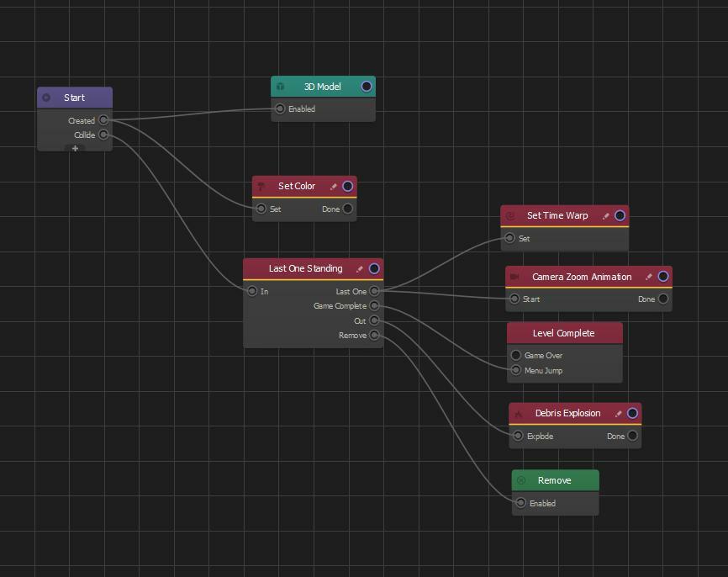The height and width of the screenshot is (577, 728).
Task: Select the Level Complete node title
Action: pos(563,333)
